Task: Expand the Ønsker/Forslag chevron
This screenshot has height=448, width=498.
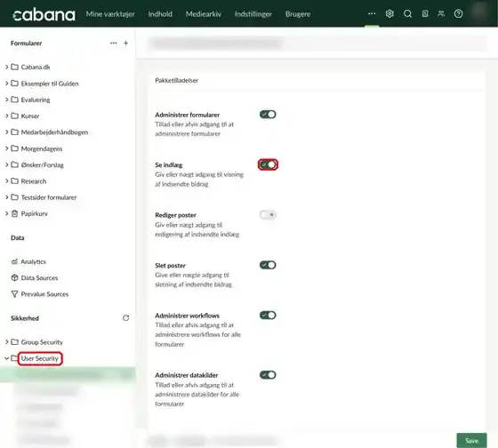Action: 7,164
